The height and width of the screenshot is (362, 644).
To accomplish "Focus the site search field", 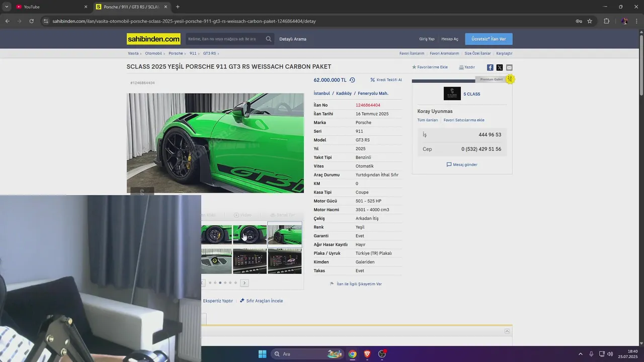I will click(x=224, y=39).
